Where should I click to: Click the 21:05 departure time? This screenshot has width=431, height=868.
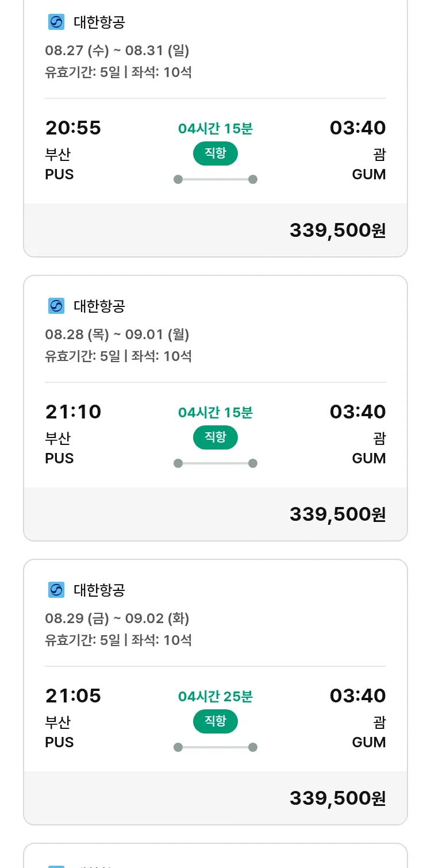point(73,696)
